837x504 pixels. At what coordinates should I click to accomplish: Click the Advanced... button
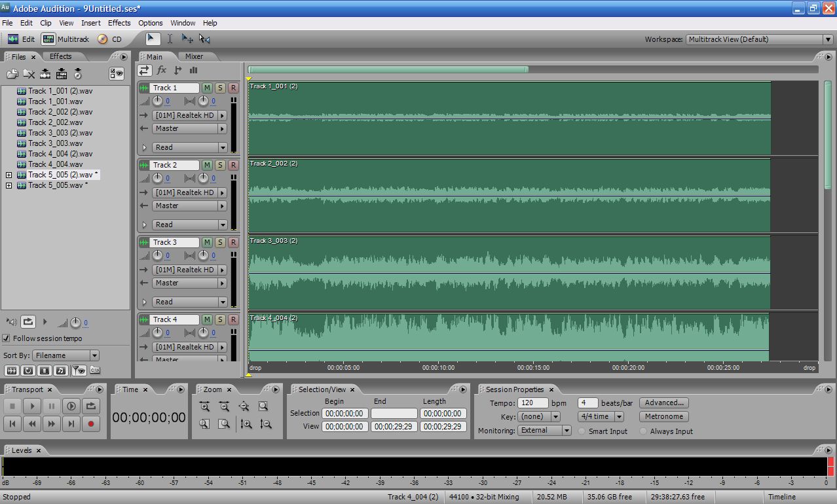(664, 403)
